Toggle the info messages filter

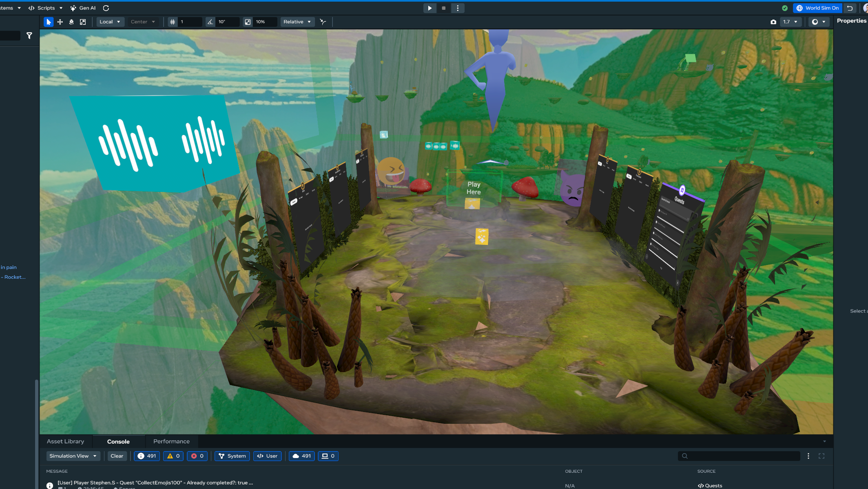[147, 456]
